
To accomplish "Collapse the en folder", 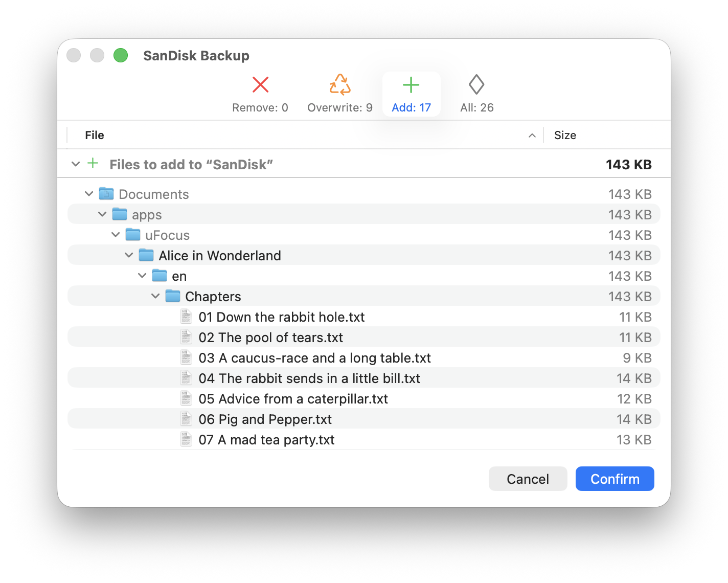I will [x=142, y=276].
